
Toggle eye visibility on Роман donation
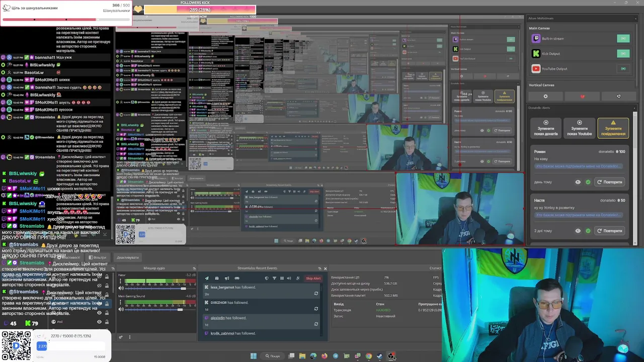[x=578, y=182]
